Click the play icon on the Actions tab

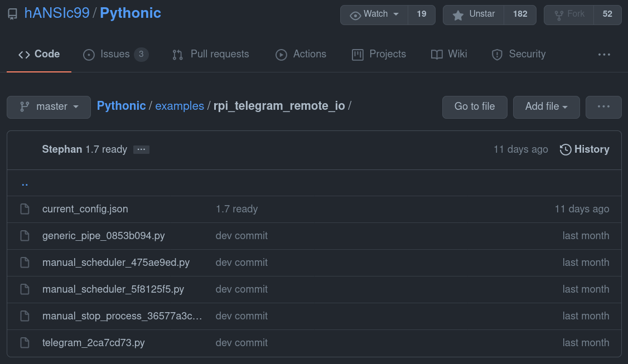[x=281, y=54]
